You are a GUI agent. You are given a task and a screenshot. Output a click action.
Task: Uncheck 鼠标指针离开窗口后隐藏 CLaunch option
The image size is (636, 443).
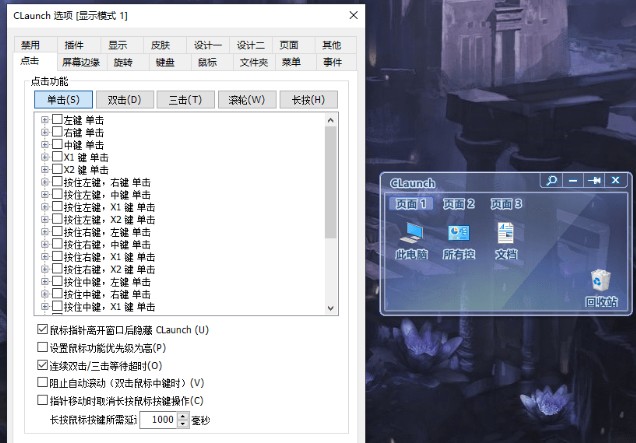[x=42, y=330]
